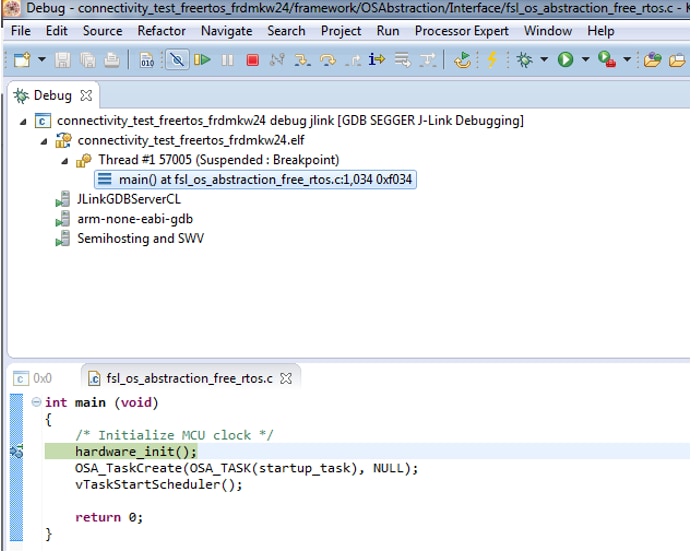Click the Save icon in toolbar
Viewport: 697px width, 559px height.
point(62,60)
